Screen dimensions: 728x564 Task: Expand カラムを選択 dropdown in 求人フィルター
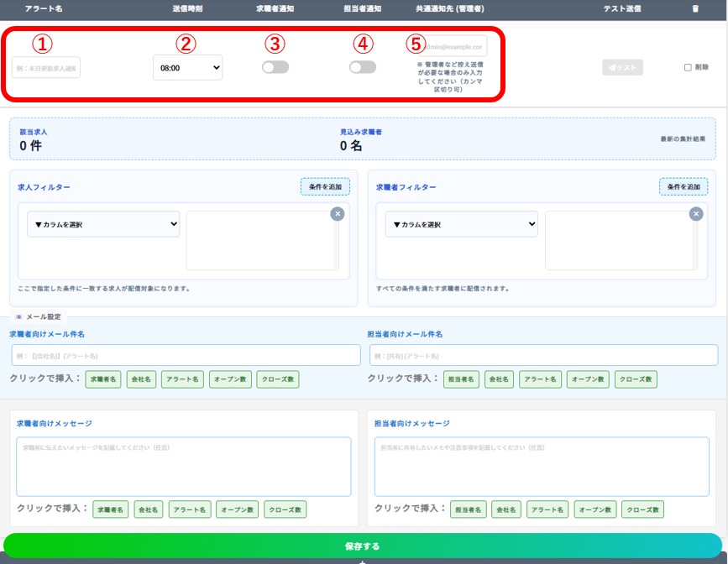tap(103, 224)
